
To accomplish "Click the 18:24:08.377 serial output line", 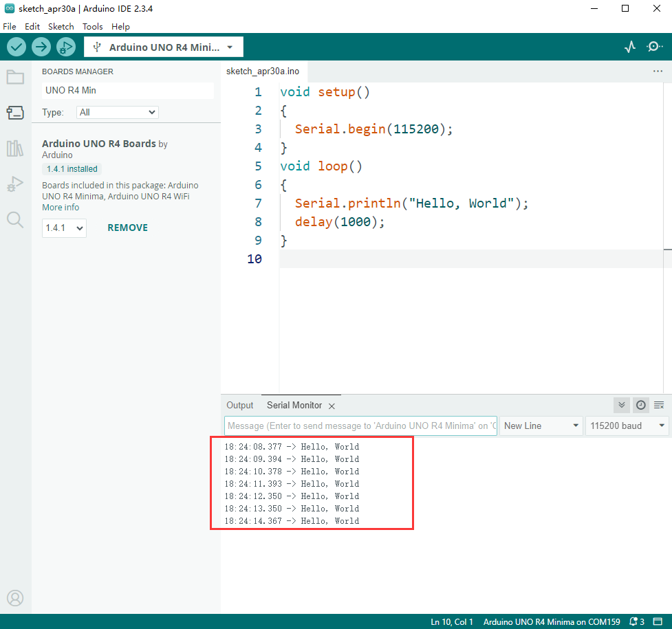I will pos(292,447).
